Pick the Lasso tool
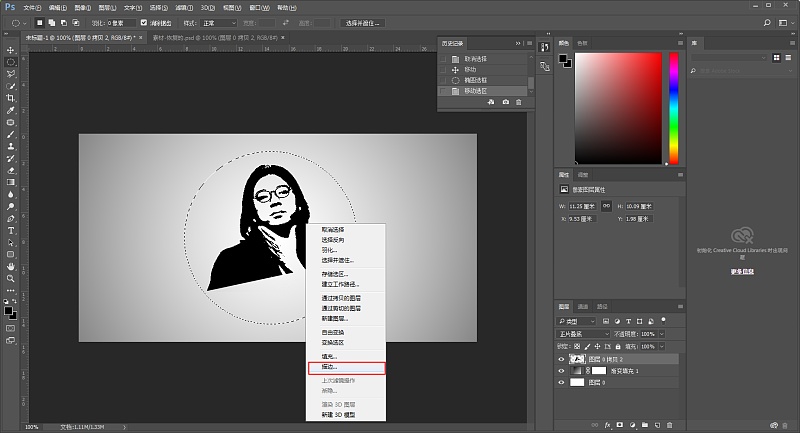800x433 pixels. pos(10,74)
